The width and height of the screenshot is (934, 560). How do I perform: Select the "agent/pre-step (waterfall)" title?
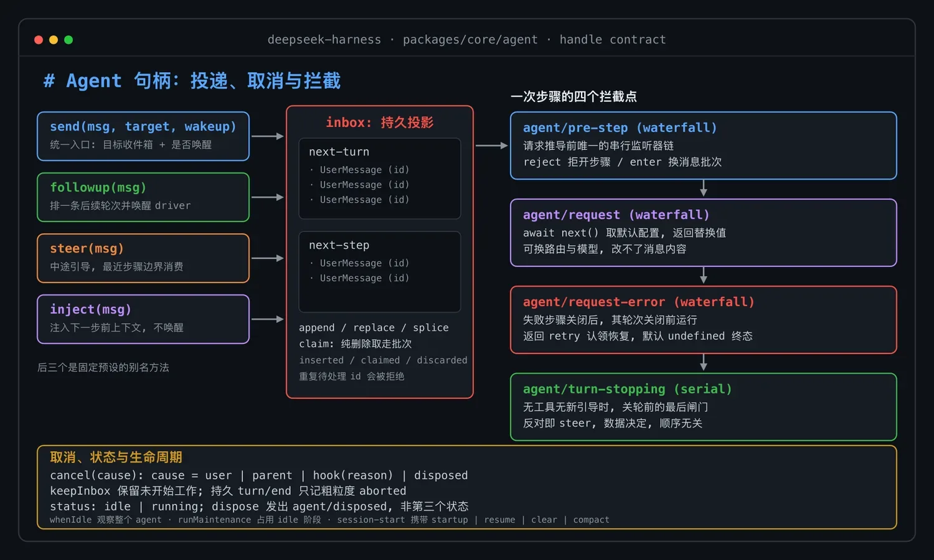(620, 128)
